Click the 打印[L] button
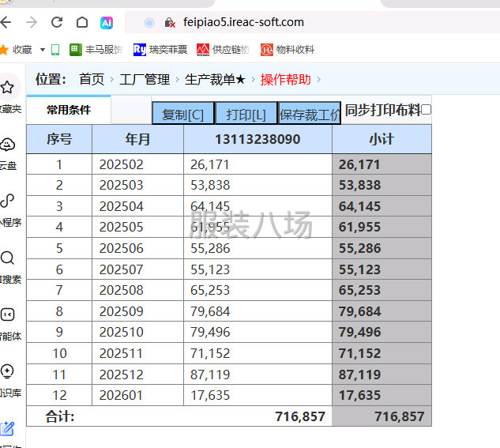 (x=246, y=114)
